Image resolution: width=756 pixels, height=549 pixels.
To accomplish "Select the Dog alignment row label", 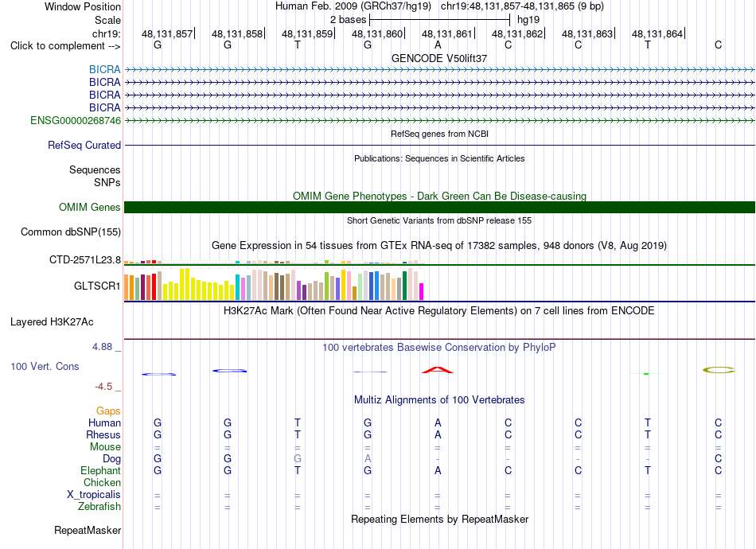I will pyautogui.click(x=111, y=459).
